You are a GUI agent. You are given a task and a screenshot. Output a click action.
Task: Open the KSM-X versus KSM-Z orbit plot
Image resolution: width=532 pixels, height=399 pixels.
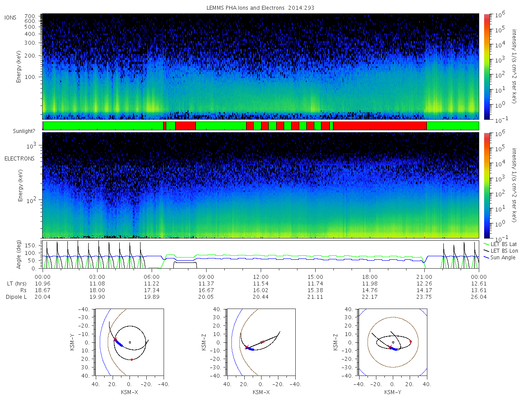point(261,342)
